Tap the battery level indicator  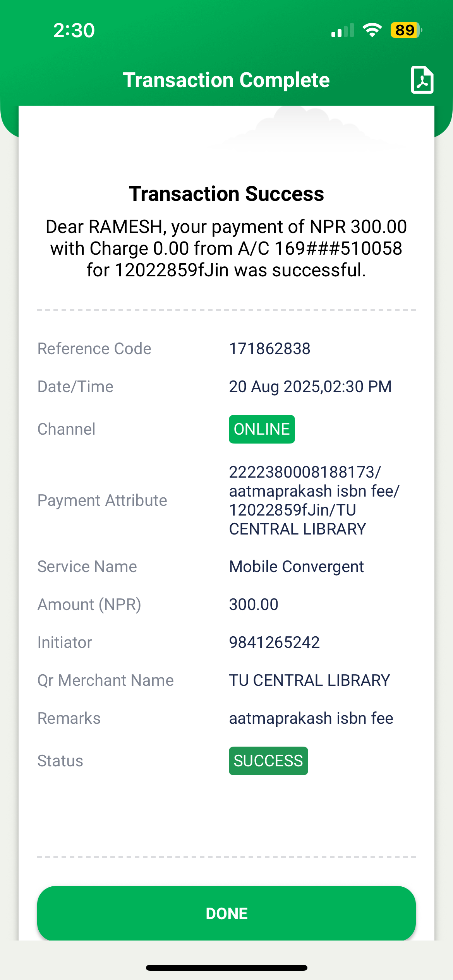(x=406, y=30)
